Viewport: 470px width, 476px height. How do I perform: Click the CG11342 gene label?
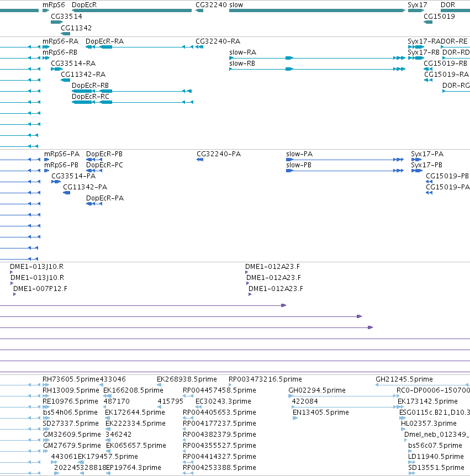click(x=76, y=28)
